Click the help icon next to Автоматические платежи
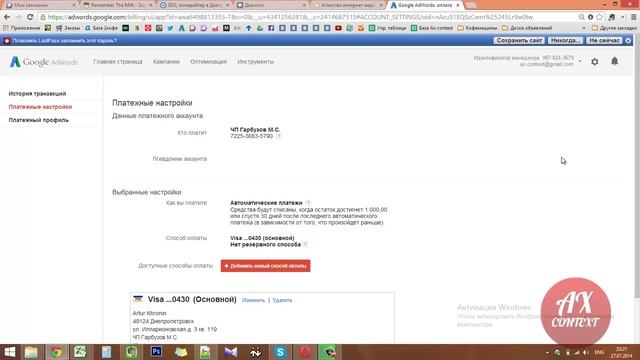This screenshot has height=360, width=640. point(308,203)
